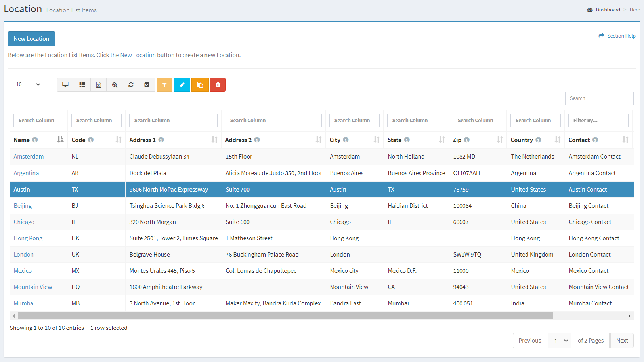644x362 pixels.
Task: Open the page number selector dropdown
Action: [x=559, y=340]
